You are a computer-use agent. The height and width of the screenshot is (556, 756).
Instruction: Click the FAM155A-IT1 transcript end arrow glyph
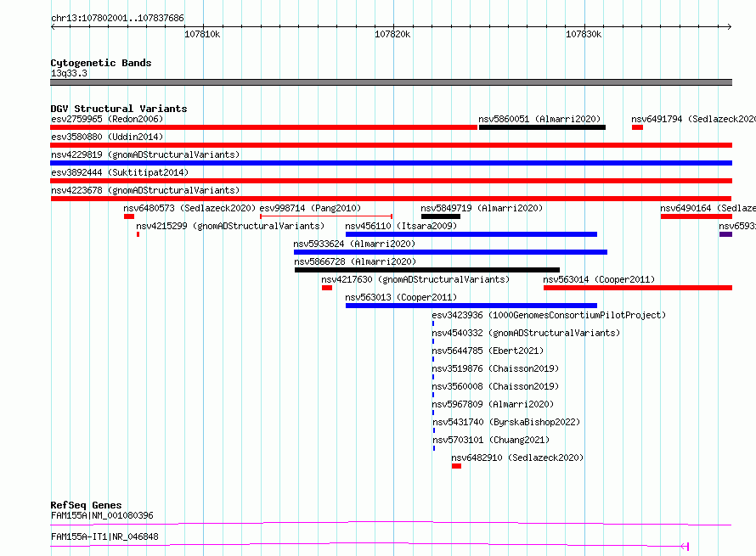point(685,547)
